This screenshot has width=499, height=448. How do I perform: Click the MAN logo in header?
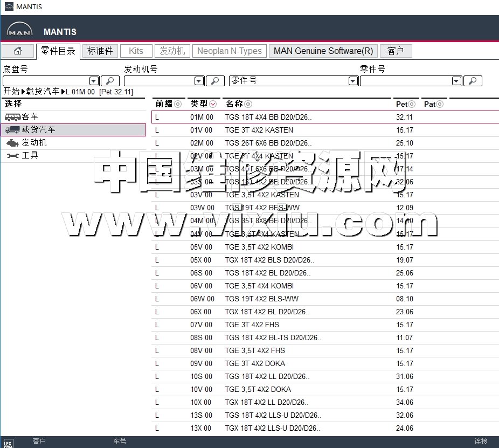point(19,31)
